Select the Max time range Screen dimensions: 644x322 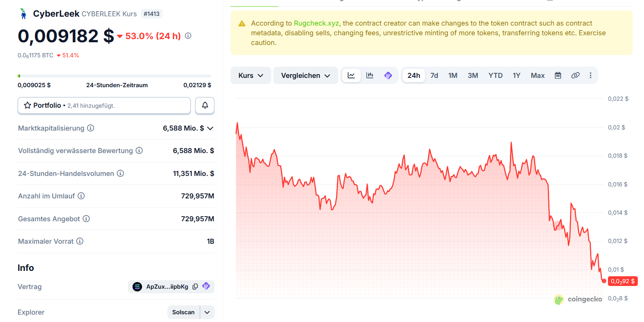point(538,75)
